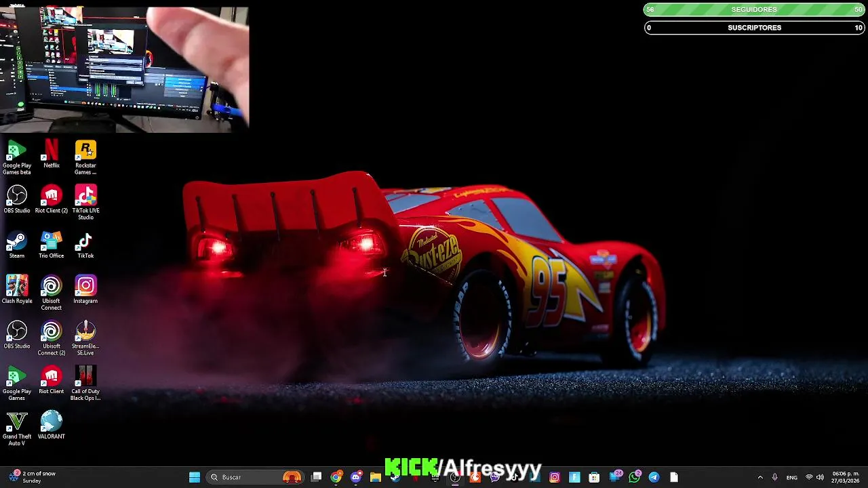Open the Trio Office shortcut

click(x=52, y=245)
